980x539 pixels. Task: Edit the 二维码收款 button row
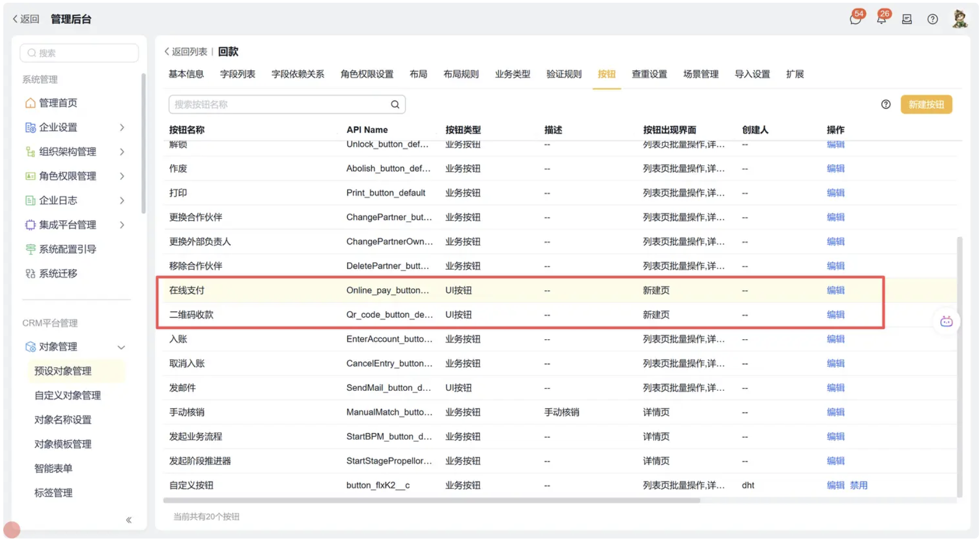click(x=836, y=315)
